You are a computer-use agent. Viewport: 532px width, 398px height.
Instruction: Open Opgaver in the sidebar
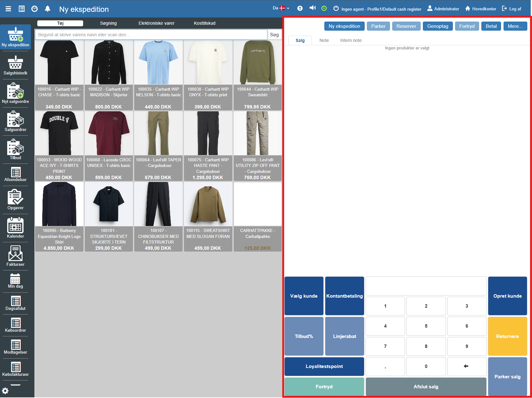[16, 200]
